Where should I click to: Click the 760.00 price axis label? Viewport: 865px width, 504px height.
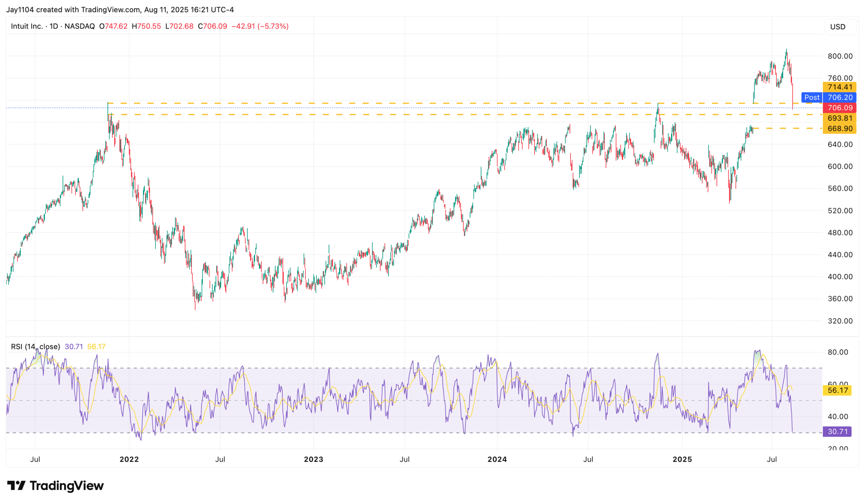pos(840,78)
